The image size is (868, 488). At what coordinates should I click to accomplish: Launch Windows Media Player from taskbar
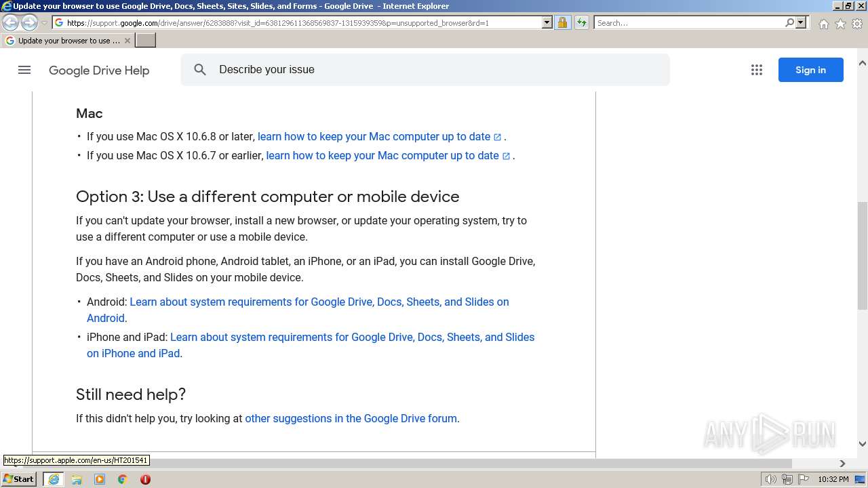pos(100,479)
